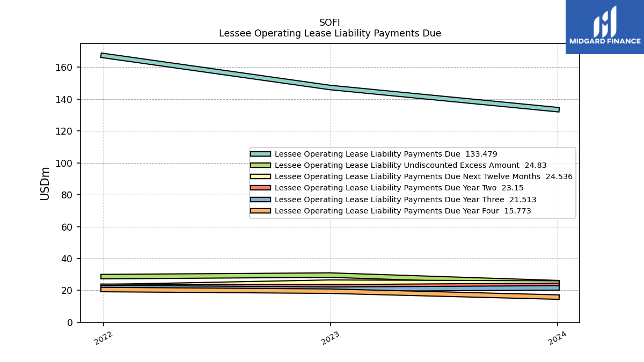Image resolution: width=644 pixels, height=362 pixels.
Task: Click the y-axis tick label "160"
Action: pyautogui.click(x=64, y=68)
